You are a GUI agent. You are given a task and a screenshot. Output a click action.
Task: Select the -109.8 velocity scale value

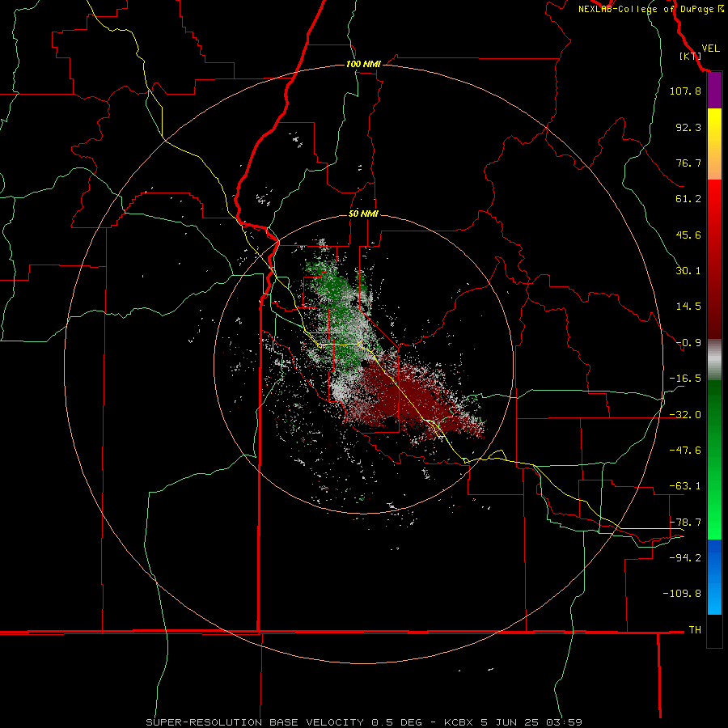(x=682, y=594)
